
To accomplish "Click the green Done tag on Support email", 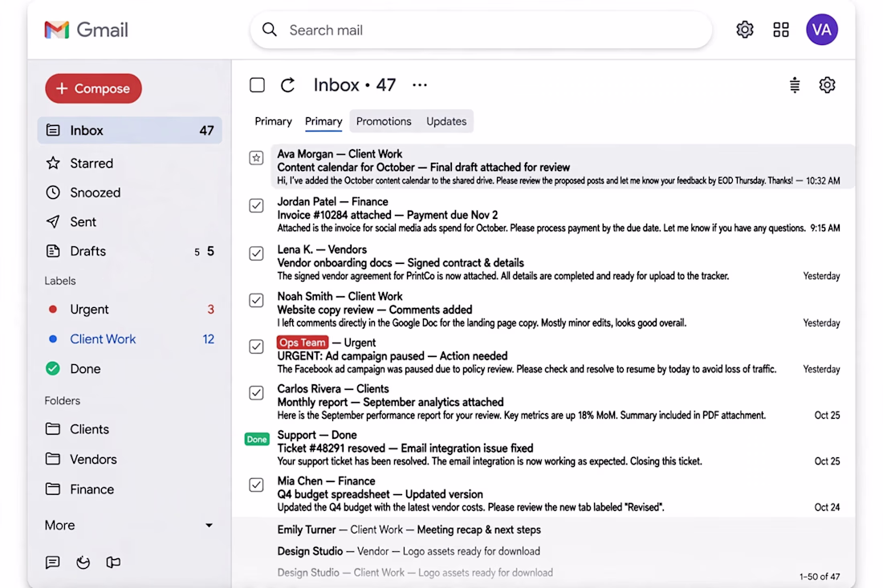I will pos(257,439).
